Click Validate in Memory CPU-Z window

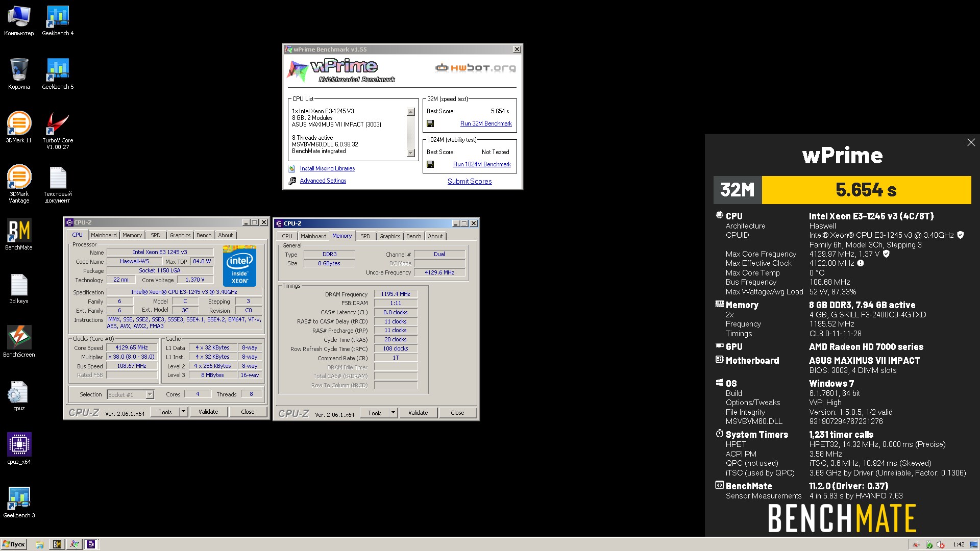click(418, 413)
